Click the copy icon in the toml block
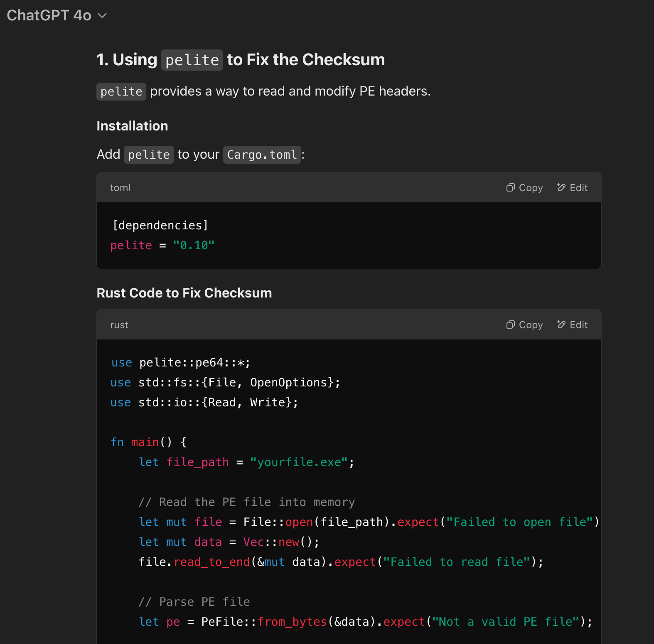Viewport: 654px width, 644px height. point(511,188)
